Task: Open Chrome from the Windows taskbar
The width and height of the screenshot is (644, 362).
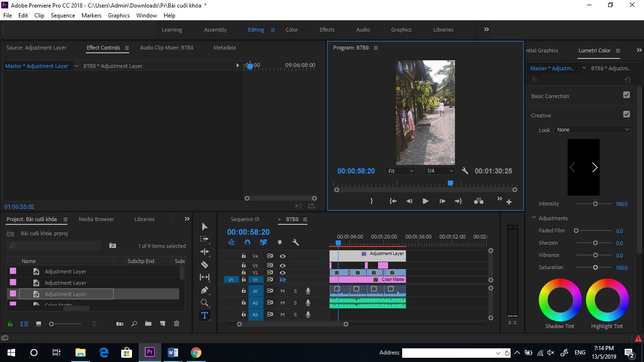Action: pyautogui.click(x=196, y=353)
